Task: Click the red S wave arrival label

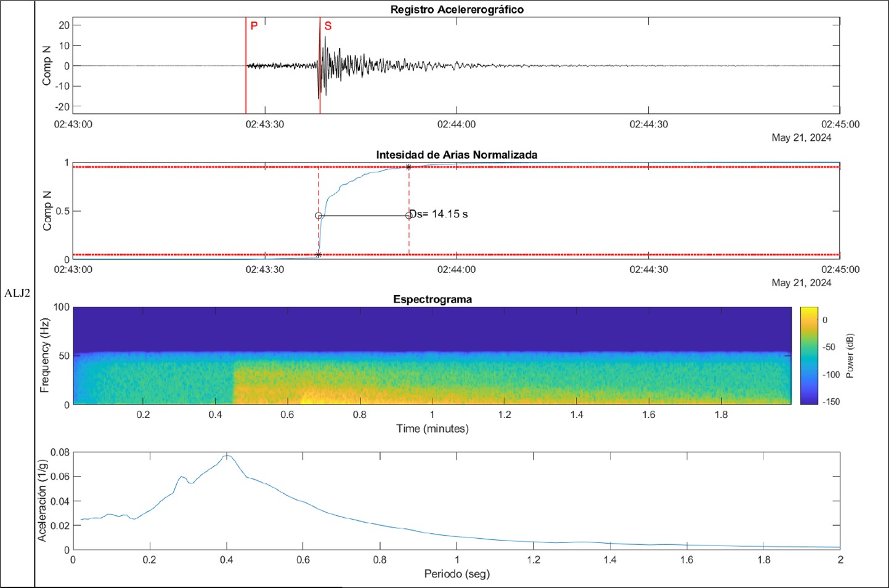Action: (328, 26)
